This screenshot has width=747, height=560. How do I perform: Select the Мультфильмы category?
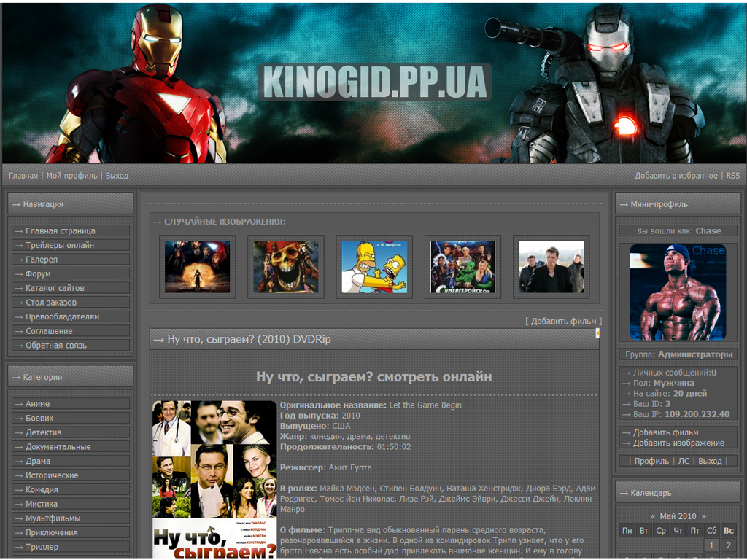tap(71, 518)
